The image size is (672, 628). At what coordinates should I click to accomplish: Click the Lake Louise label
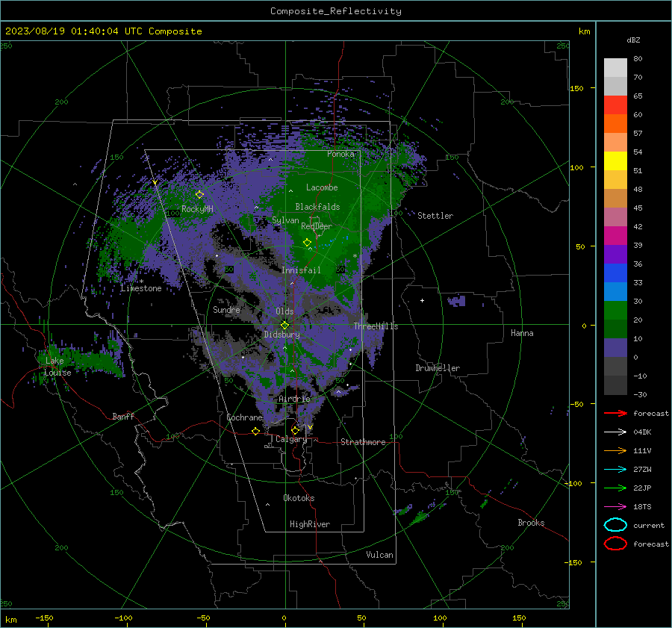pyautogui.click(x=57, y=367)
